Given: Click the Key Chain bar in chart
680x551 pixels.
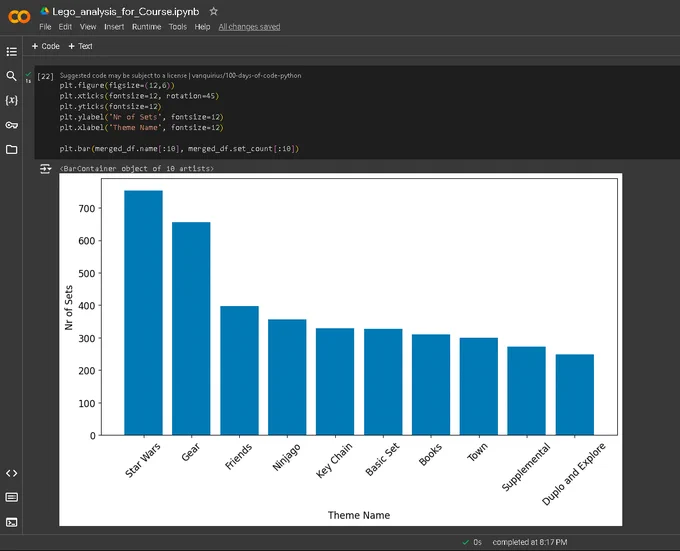Looking at the screenshot, I should [x=335, y=381].
